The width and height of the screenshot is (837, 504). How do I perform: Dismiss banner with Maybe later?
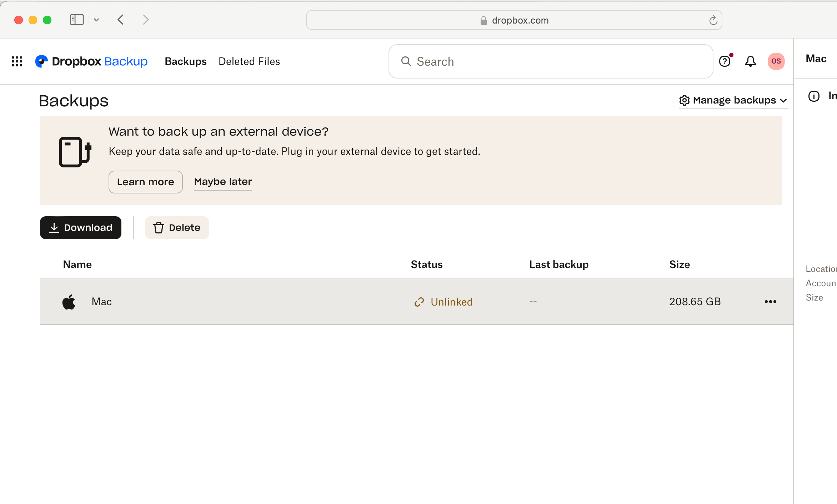point(223,182)
